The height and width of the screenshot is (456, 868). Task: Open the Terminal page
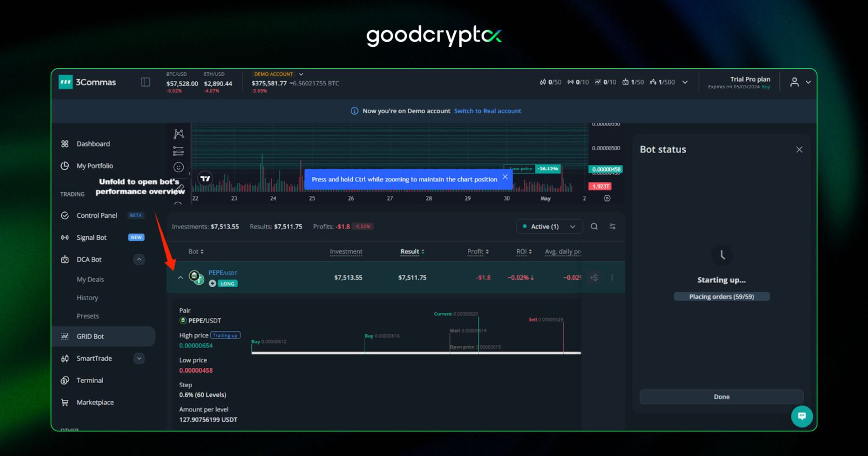[x=90, y=380]
